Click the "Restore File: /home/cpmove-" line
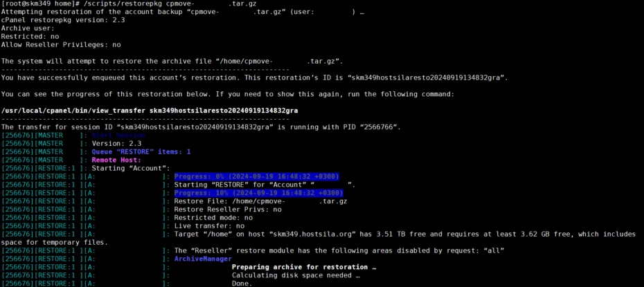The image size is (644, 287). point(261,201)
